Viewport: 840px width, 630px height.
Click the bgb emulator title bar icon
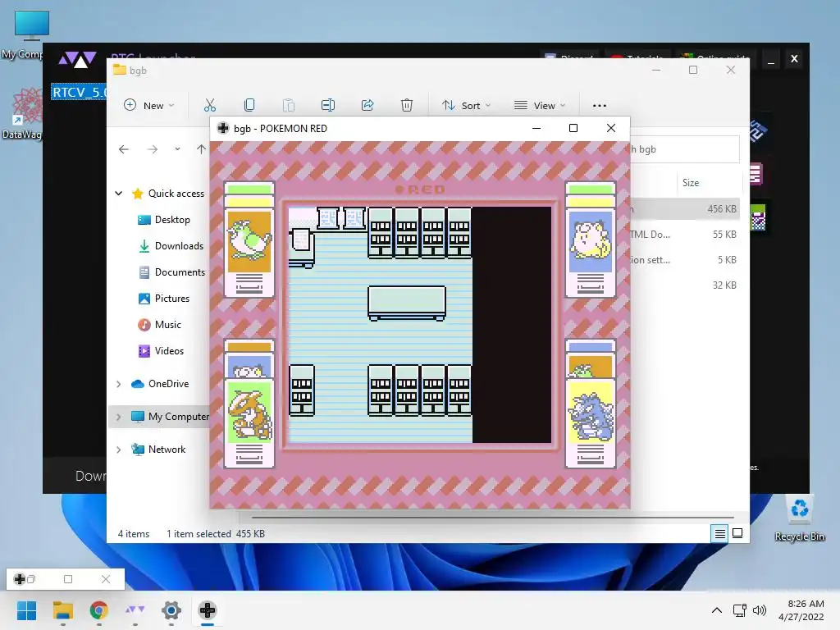coord(223,128)
